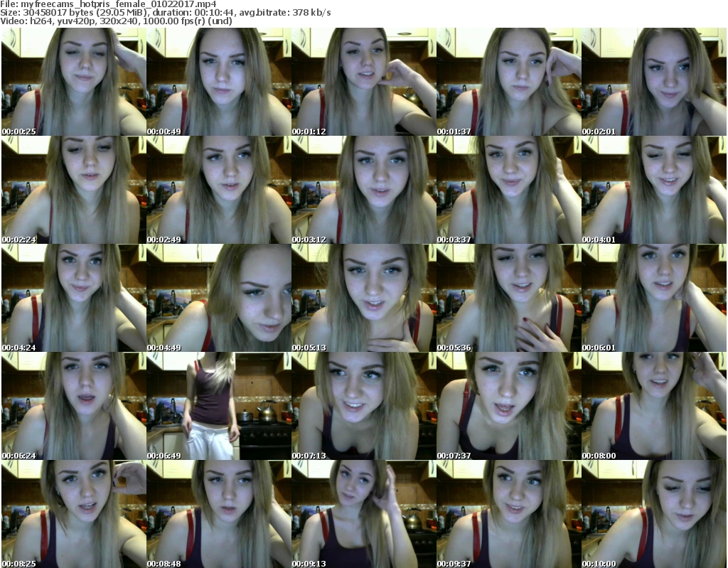Choose the frame stamped 00:07:13

[364, 406]
